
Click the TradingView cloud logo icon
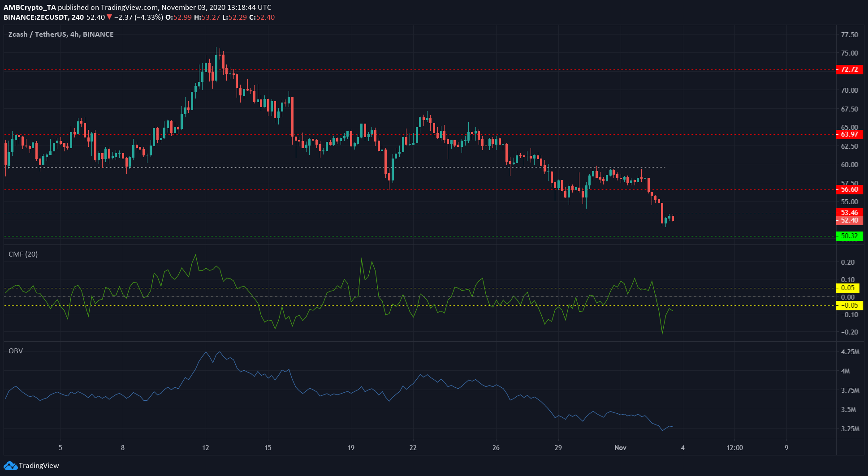tap(10, 466)
